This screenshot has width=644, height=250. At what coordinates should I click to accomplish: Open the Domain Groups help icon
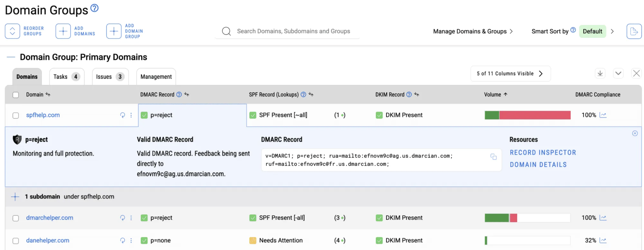click(94, 8)
